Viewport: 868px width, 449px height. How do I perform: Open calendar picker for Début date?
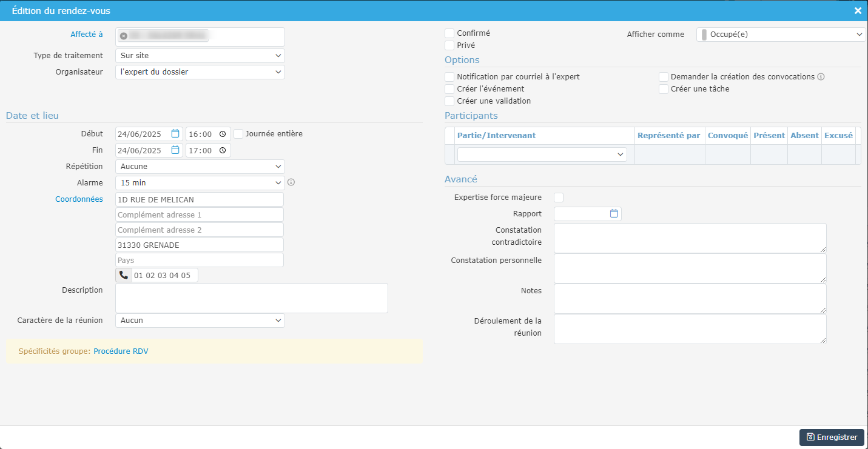[x=175, y=134]
